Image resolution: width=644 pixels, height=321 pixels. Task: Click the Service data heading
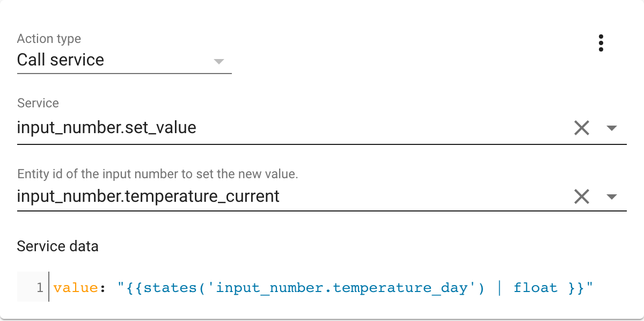tap(57, 246)
